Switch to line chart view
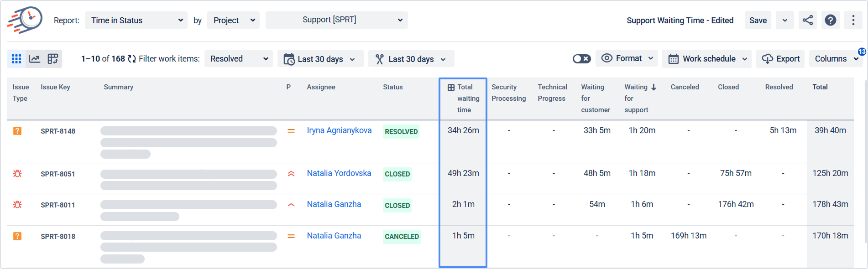The image size is (868, 269). click(35, 59)
